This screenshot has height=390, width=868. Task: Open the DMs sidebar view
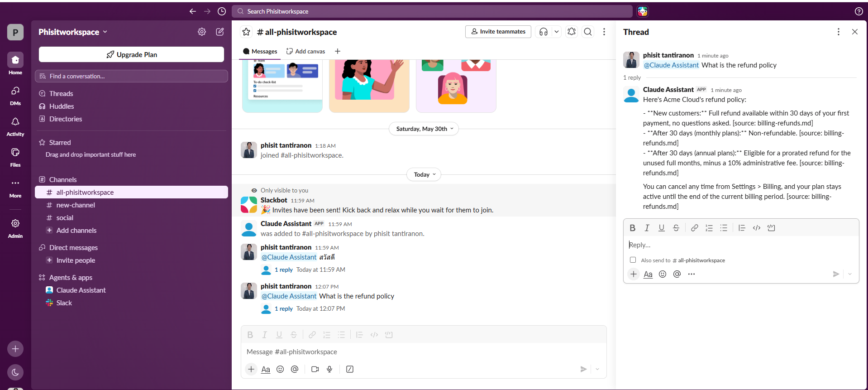click(x=15, y=95)
